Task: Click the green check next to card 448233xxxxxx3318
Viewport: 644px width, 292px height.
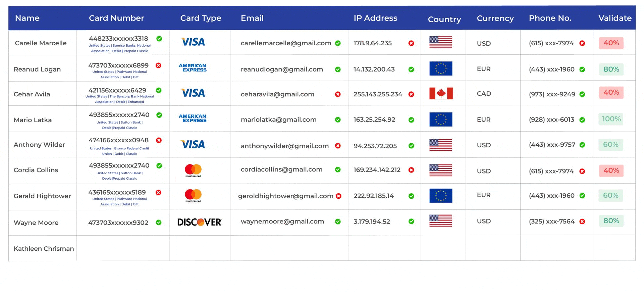Action: (159, 39)
